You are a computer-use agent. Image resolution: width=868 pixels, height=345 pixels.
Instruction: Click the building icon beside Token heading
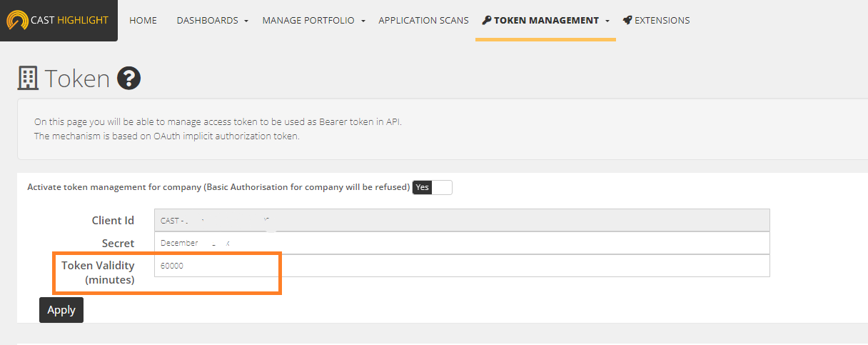pyautogui.click(x=27, y=78)
